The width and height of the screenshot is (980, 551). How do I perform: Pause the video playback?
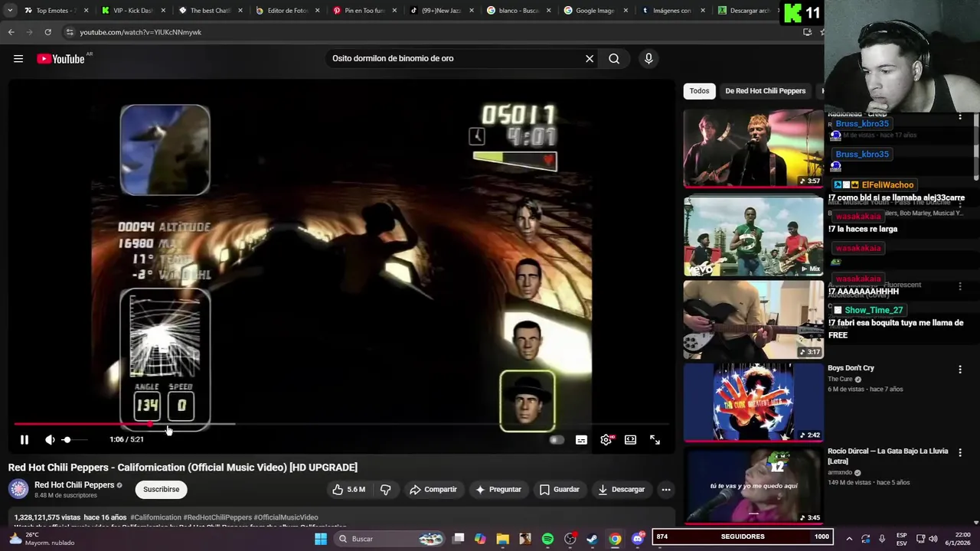coord(24,439)
